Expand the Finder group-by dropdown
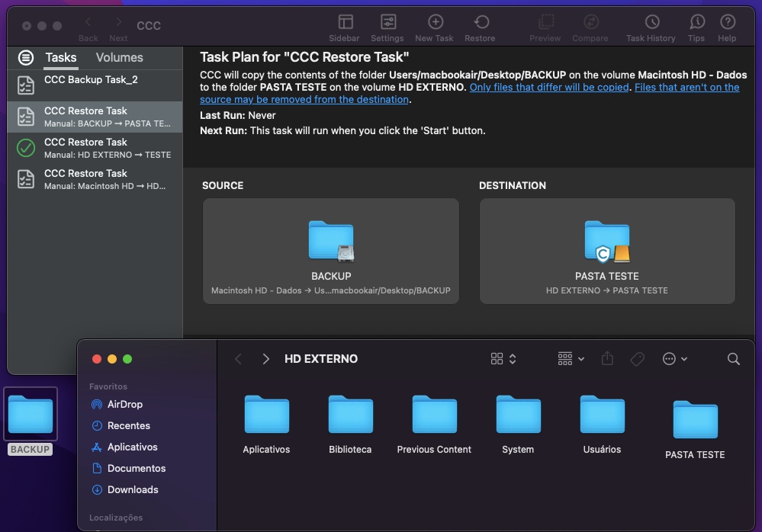This screenshot has width=762, height=532. point(571,359)
